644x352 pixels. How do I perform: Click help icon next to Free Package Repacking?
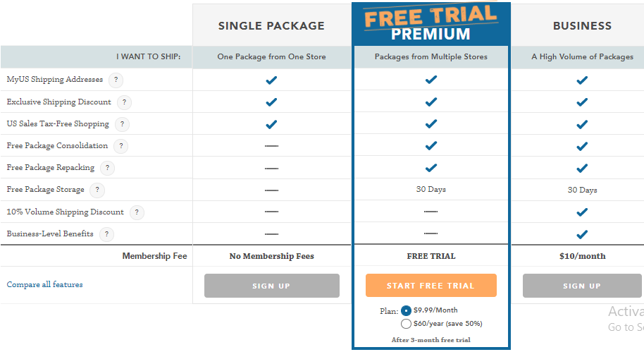coord(107,168)
